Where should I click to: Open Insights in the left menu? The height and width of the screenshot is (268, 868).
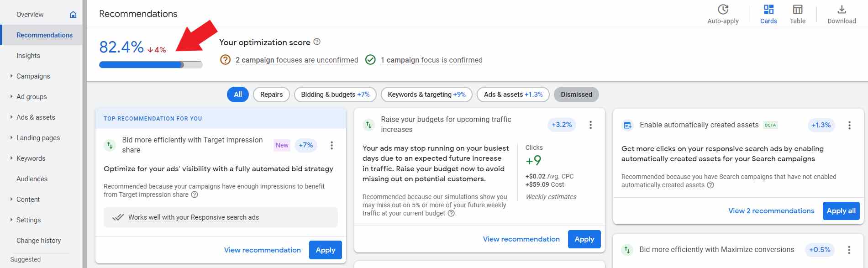pyautogui.click(x=28, y=56)
